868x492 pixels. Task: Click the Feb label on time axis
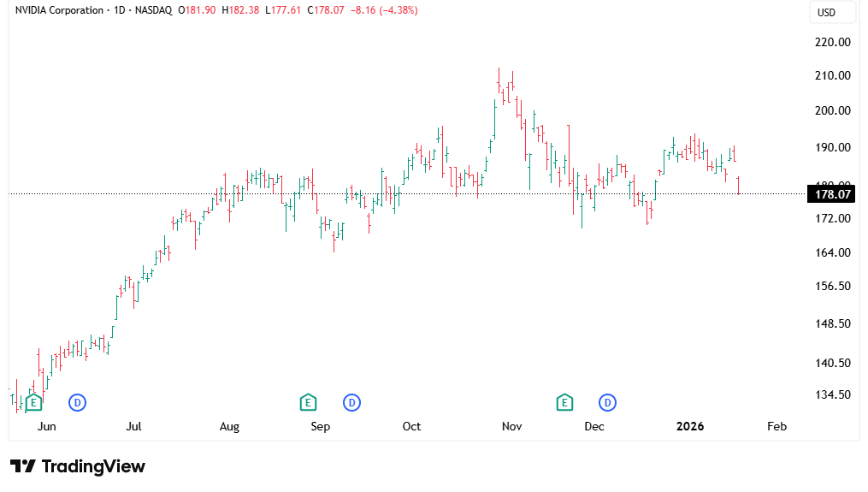776,426
